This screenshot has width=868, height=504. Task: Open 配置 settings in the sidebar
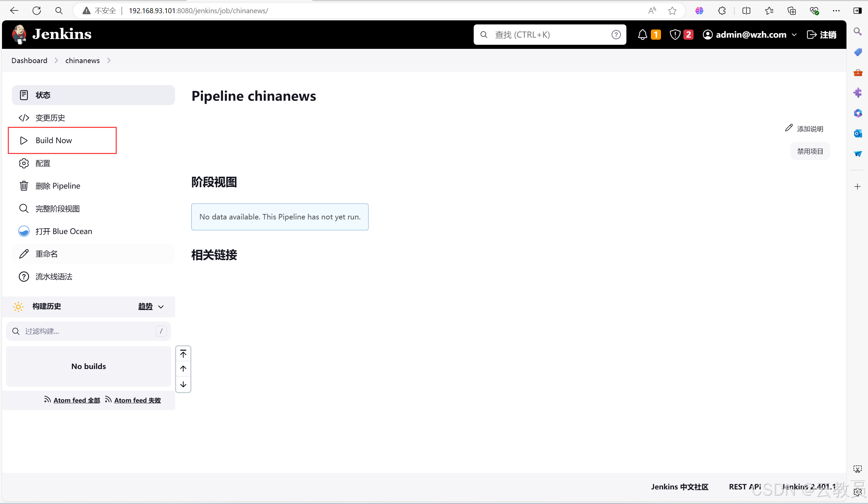pos(93,163)
